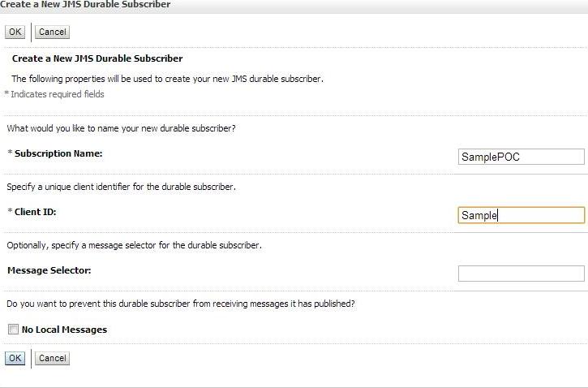
Task: Click the top OK button
Action: coord(15,32)
